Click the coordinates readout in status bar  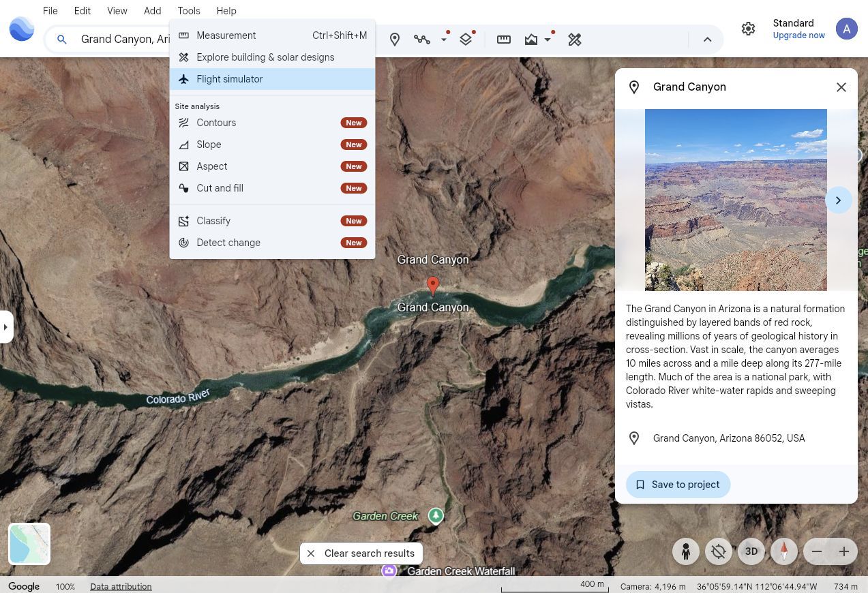pyautogui.click(x=757, y=586)
